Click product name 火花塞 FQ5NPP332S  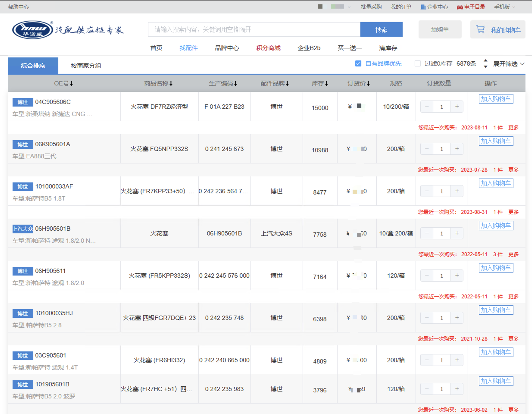point(159,149)
